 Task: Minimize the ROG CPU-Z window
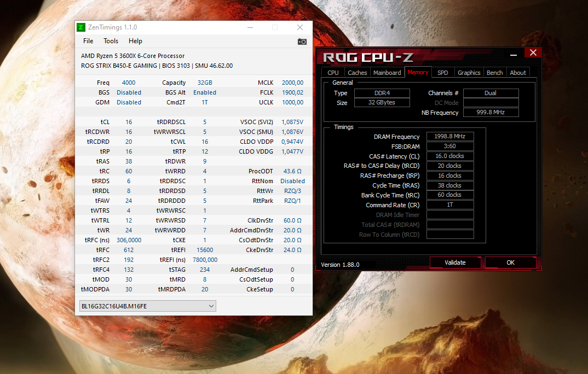tap(514, 55)
